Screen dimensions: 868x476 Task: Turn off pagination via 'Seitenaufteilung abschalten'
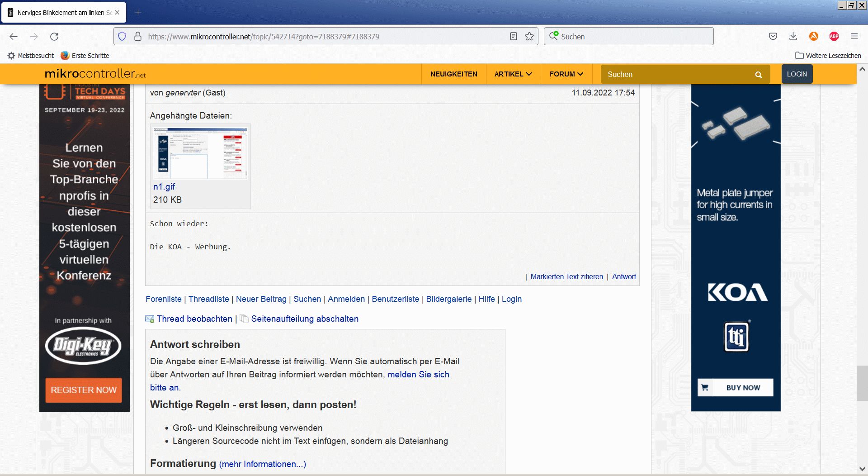pyautogui.click(x=304, y=319)
